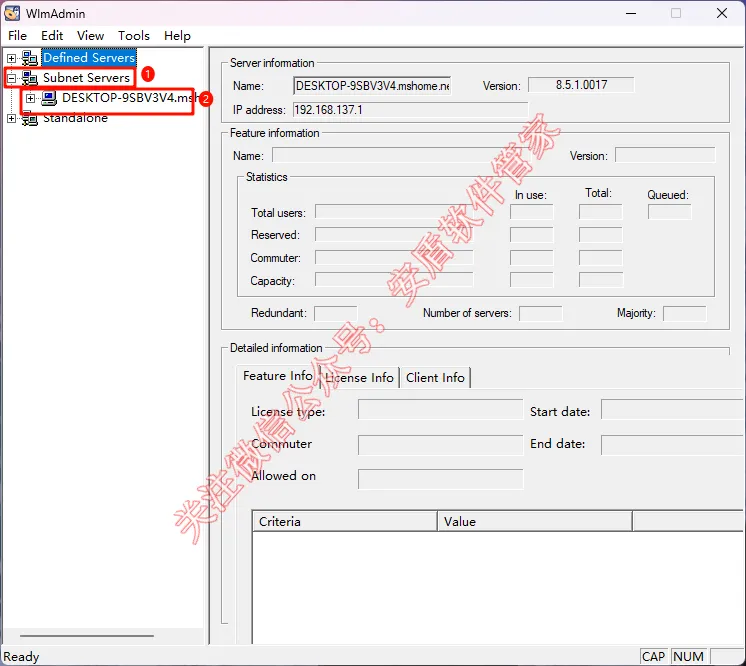Click the End date field

coord(673,445)
